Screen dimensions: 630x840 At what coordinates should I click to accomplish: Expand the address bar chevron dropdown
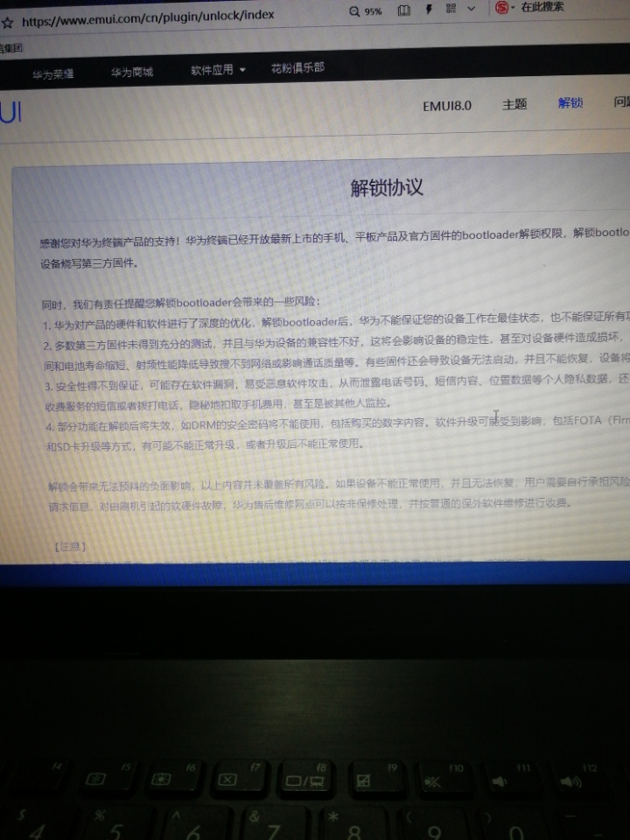[x=472, y=8]
